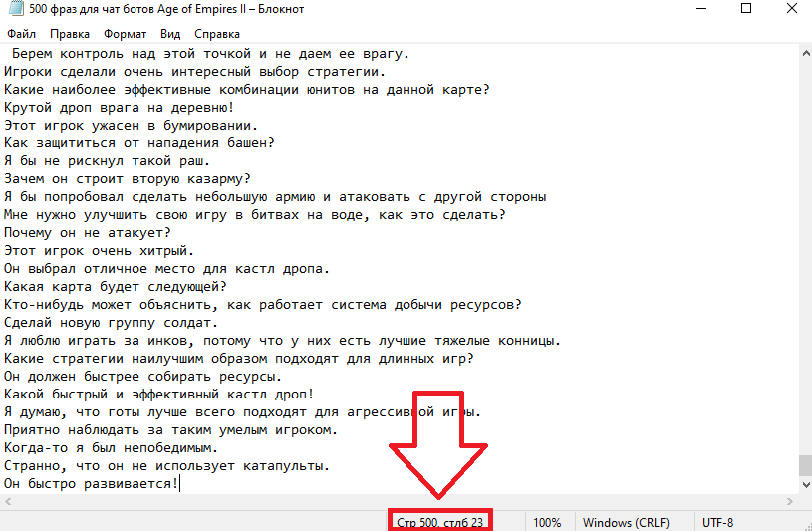Place cursor in line 'Этот игрок очень хитрый.'
Screen dimensions: 812x531
100,251
